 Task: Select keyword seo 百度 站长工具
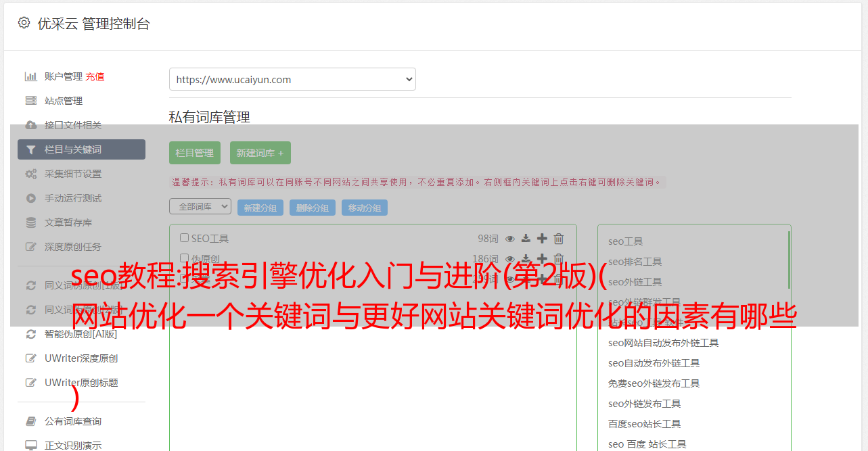coord(647,444)
